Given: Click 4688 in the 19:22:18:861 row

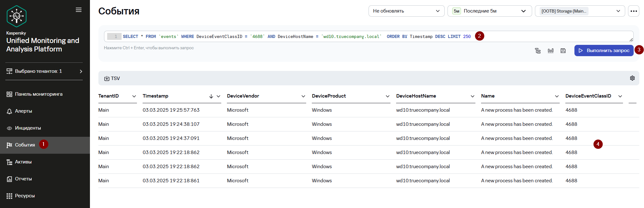Looking at the screenshot, I should coord(571,181).
